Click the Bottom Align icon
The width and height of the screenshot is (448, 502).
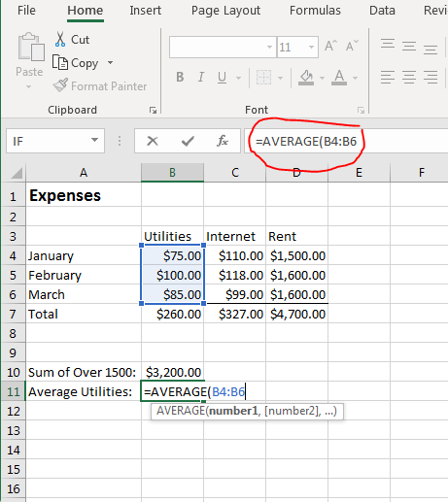click(x=431, y=49)
